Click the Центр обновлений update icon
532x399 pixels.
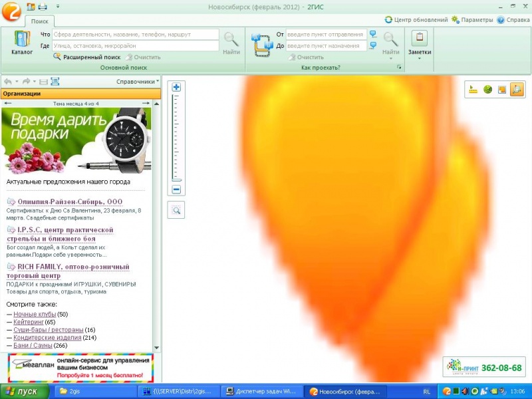[388, 20]
